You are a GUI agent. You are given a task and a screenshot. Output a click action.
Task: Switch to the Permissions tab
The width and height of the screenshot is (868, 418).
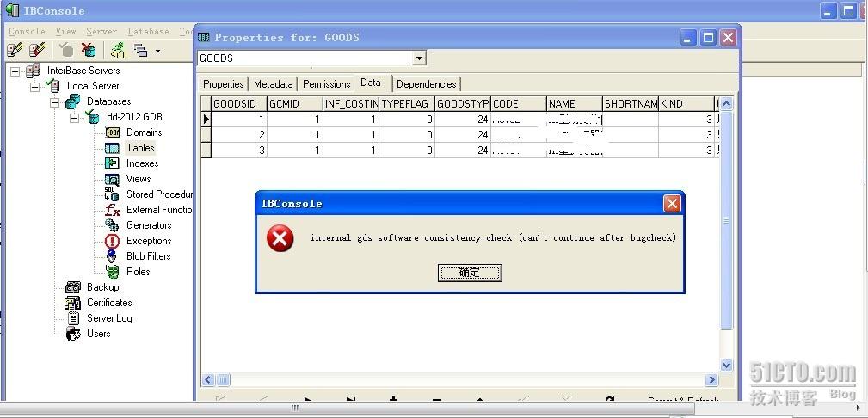pyautogui.click(x=327, y=84)
